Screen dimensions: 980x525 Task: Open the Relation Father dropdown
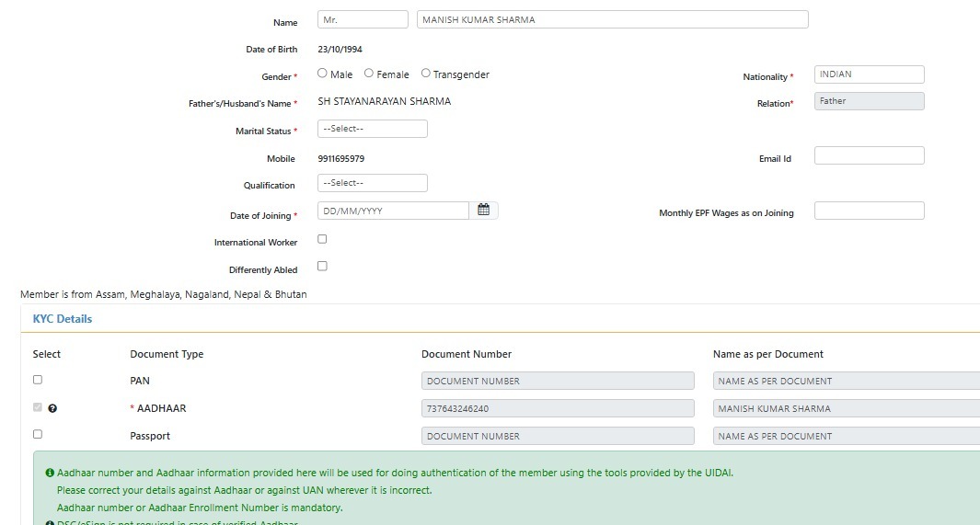coord(869,101)
